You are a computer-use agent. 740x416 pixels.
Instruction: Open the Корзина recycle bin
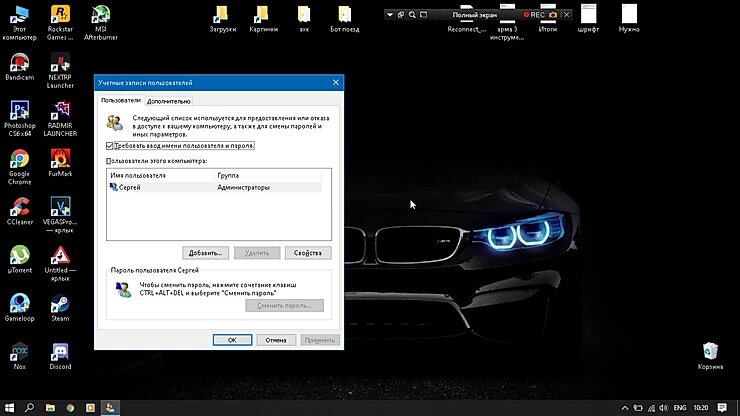[x=710, y=356]
